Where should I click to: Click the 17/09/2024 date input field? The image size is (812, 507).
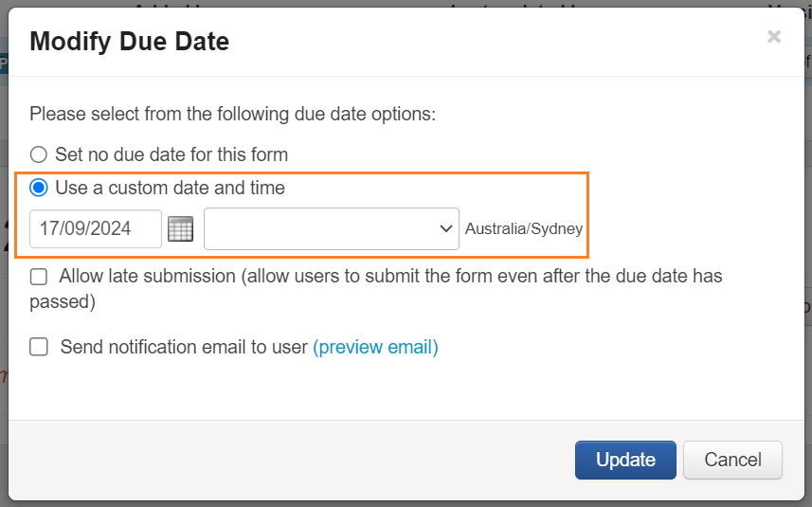(95, 228)
